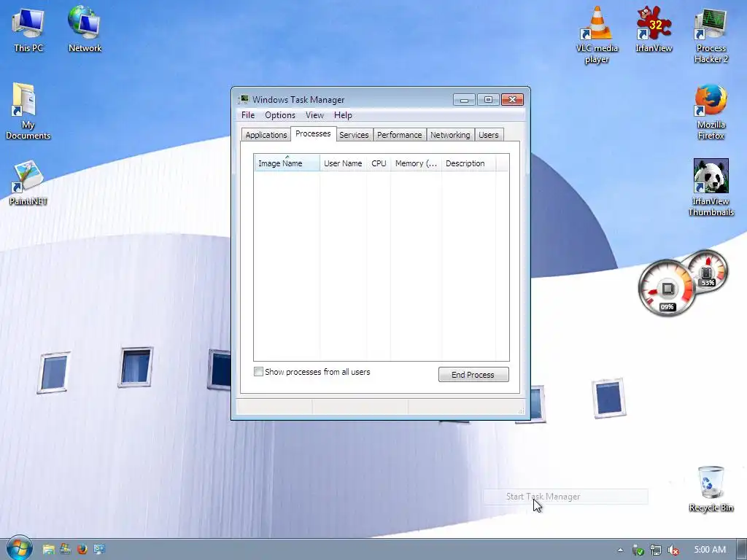Screen dimensions: 747x560
Task: Open the Options menu
Action: [280, 115]
